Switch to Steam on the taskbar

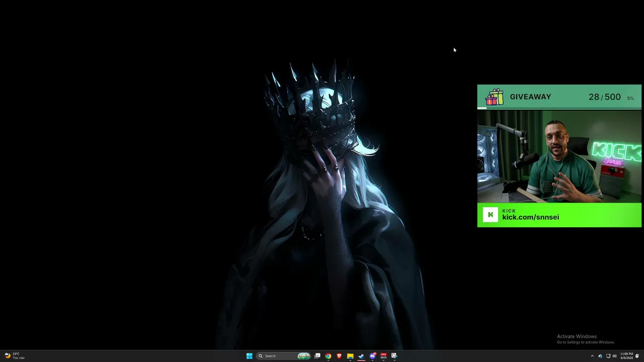tap(361, 356)
